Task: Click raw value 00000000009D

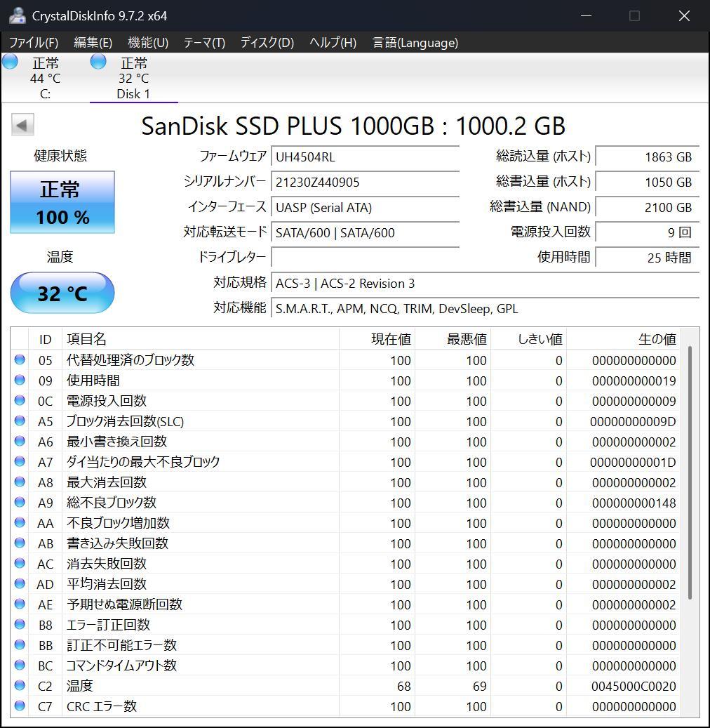Action: coord(633,422)
